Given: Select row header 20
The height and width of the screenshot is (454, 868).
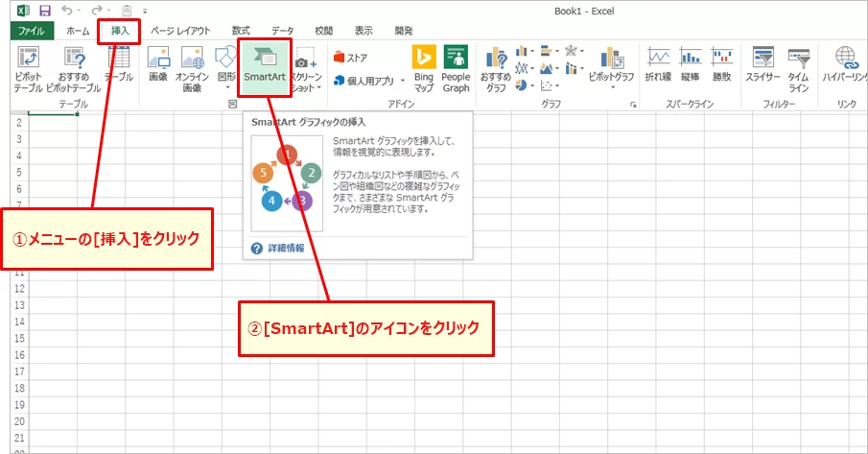Looking at the screenshot, I should coord(19,421).
